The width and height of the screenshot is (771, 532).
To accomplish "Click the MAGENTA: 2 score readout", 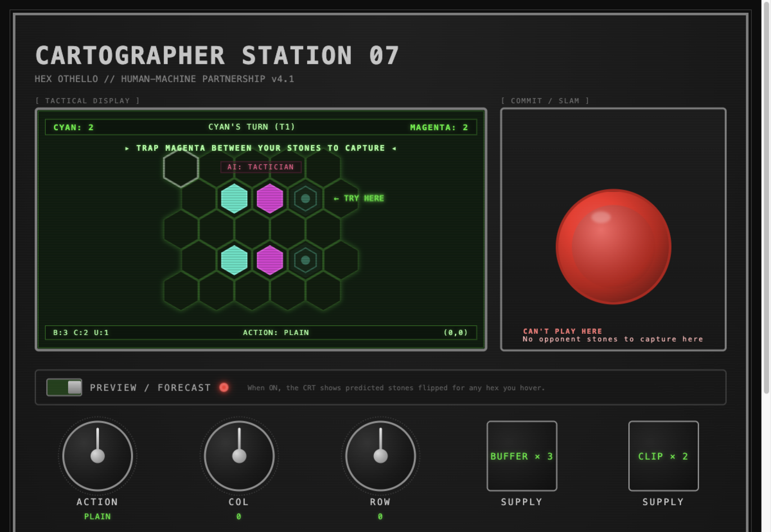I will [x=439, y=127].
